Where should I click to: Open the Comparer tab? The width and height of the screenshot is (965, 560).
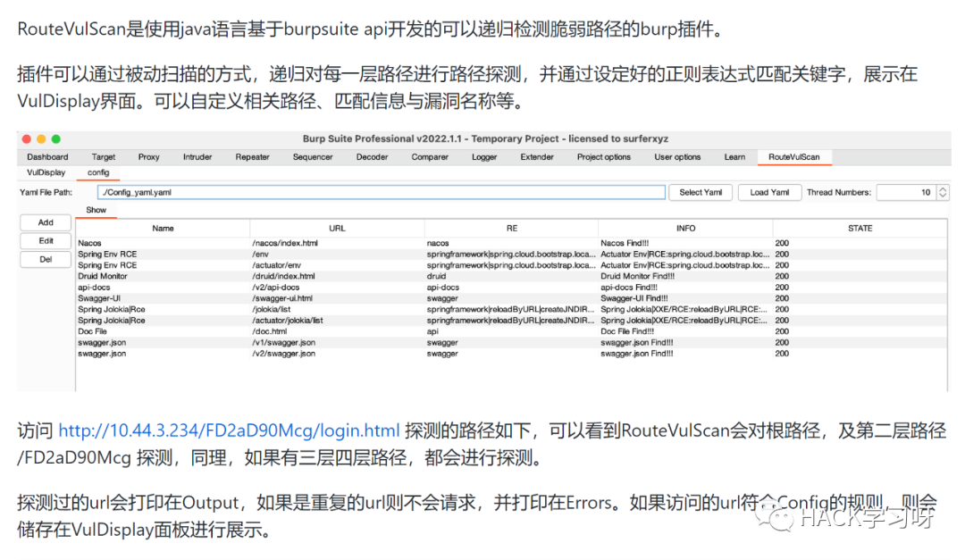[x=430, y=157]
